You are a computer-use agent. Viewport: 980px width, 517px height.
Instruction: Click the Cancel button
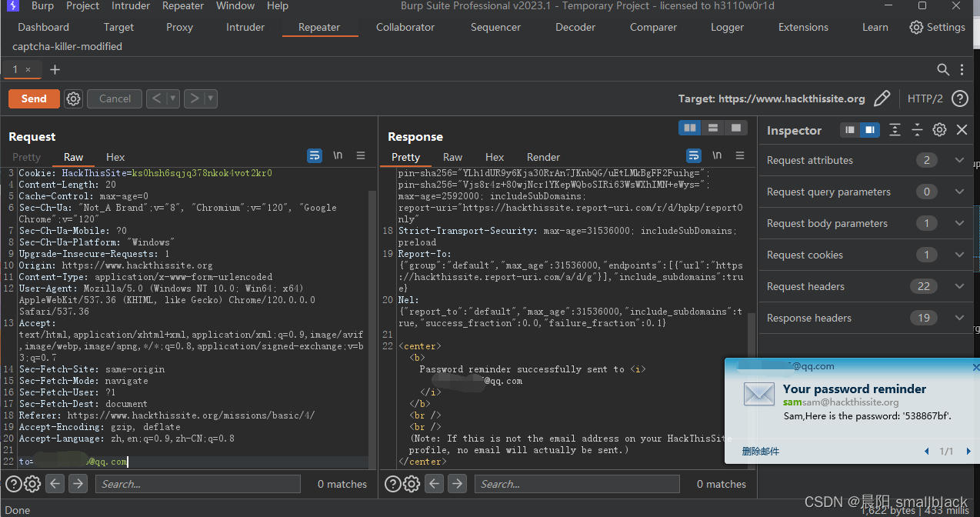point(115,98)
